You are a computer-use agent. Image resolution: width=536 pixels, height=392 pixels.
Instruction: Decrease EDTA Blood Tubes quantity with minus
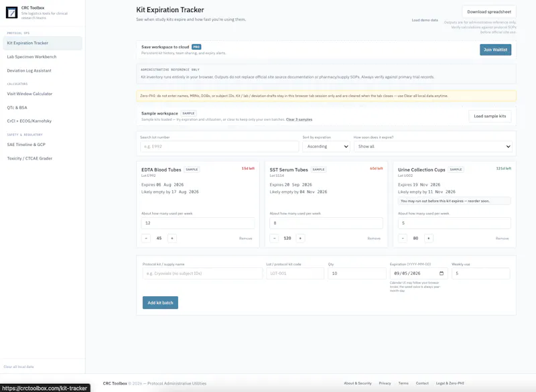[146, 238]
